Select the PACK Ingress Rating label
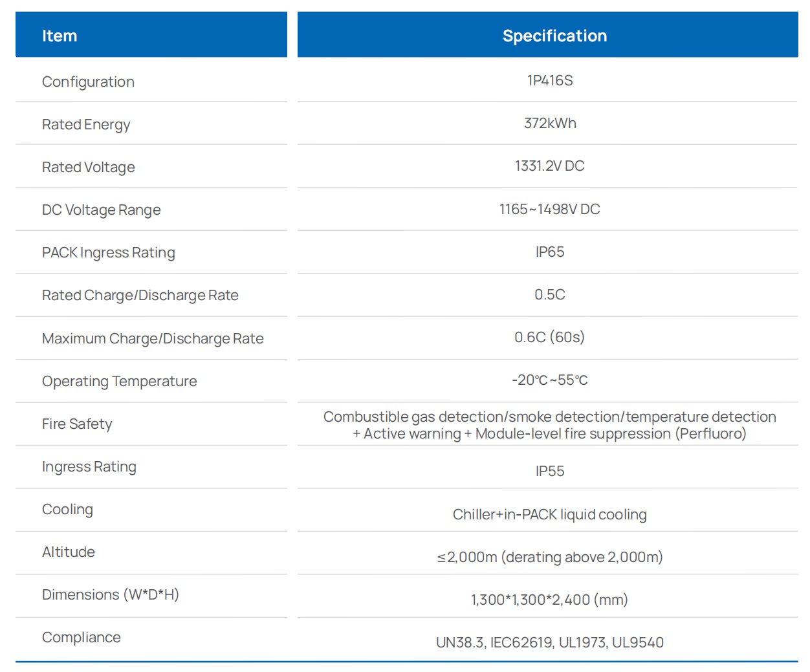Image resolution: width=810 pixels, height=672 pixels. (109, 253)
